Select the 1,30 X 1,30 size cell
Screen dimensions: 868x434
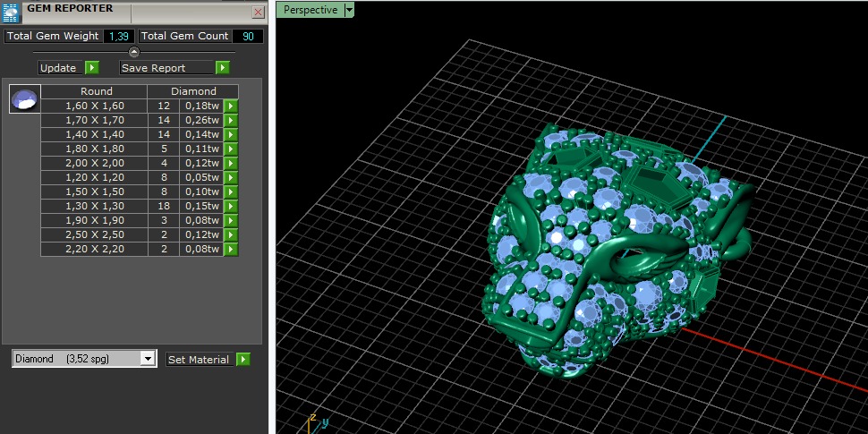coord(95,206)
